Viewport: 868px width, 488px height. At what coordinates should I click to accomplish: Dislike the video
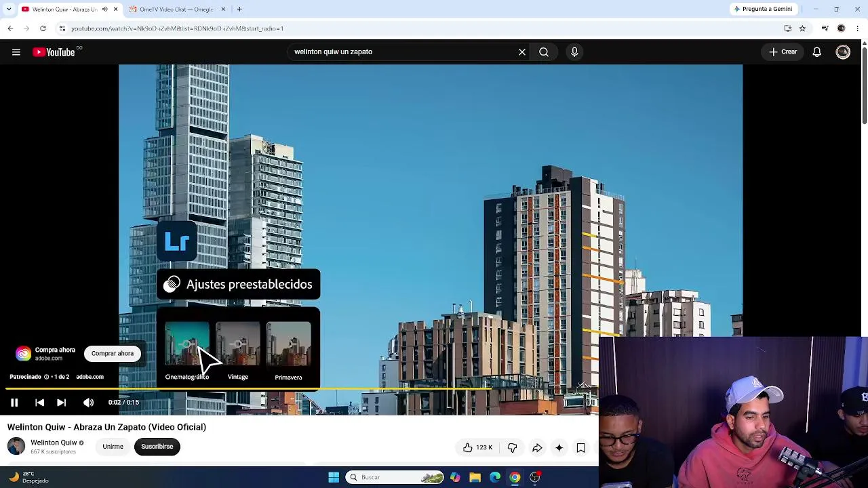click(512, 447)
